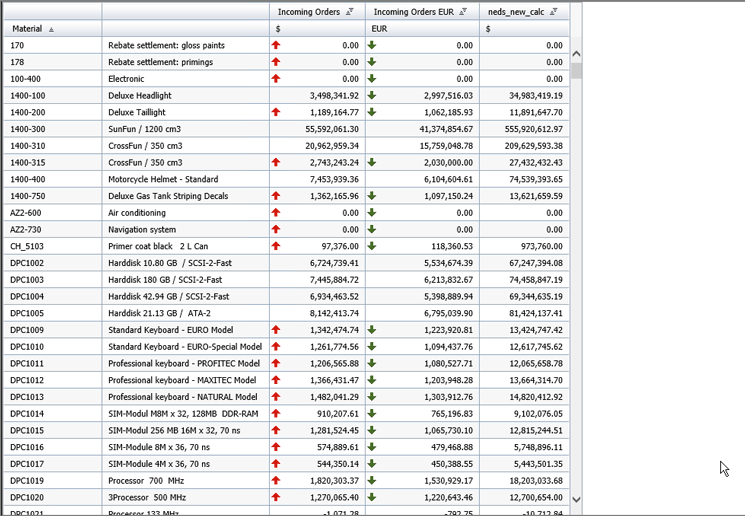The width and height of the screenshot is (745, 516).
Task: Select the EUR unit header cell
Action: click(422, 29)
